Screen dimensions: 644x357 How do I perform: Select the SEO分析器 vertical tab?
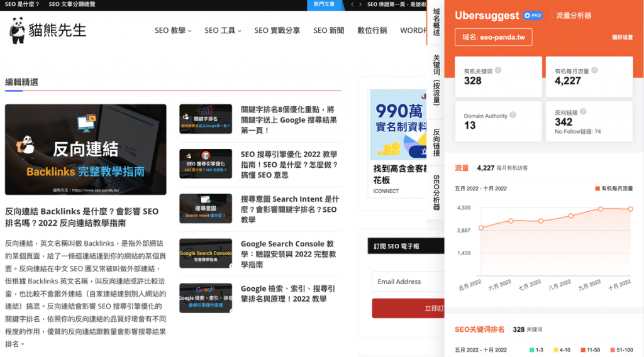coord(436,193)
